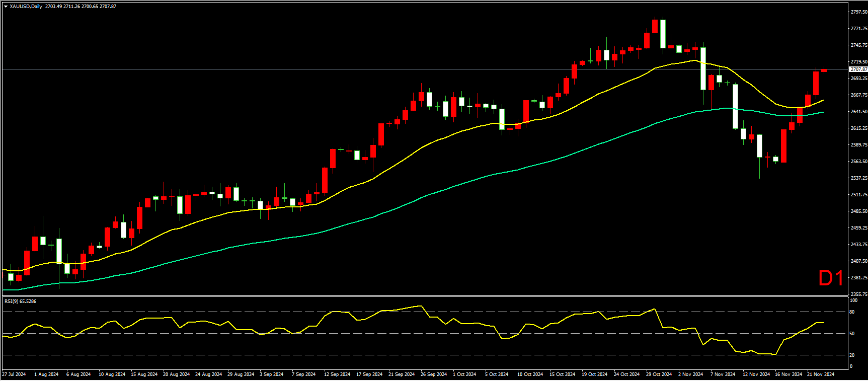Click the 2537.25 price axis label

858,178
